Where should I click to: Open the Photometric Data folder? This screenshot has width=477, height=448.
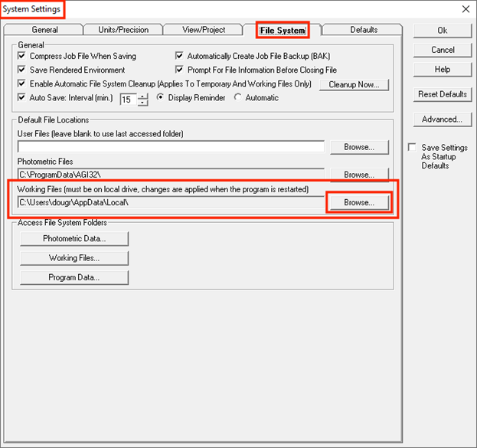click(74, 239)
